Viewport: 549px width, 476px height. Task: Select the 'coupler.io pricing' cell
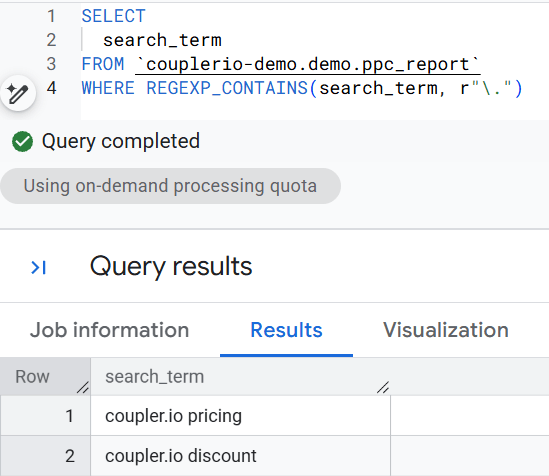tap(241, 416)
